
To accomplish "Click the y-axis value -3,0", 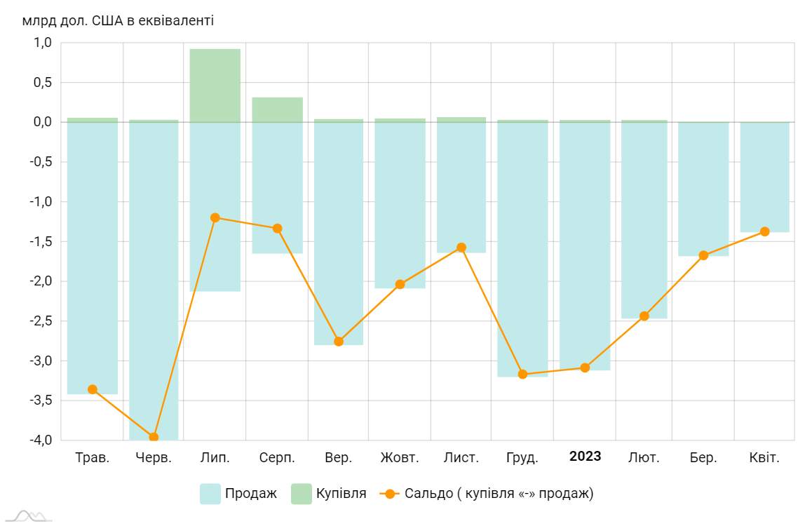I will (41, 361).
